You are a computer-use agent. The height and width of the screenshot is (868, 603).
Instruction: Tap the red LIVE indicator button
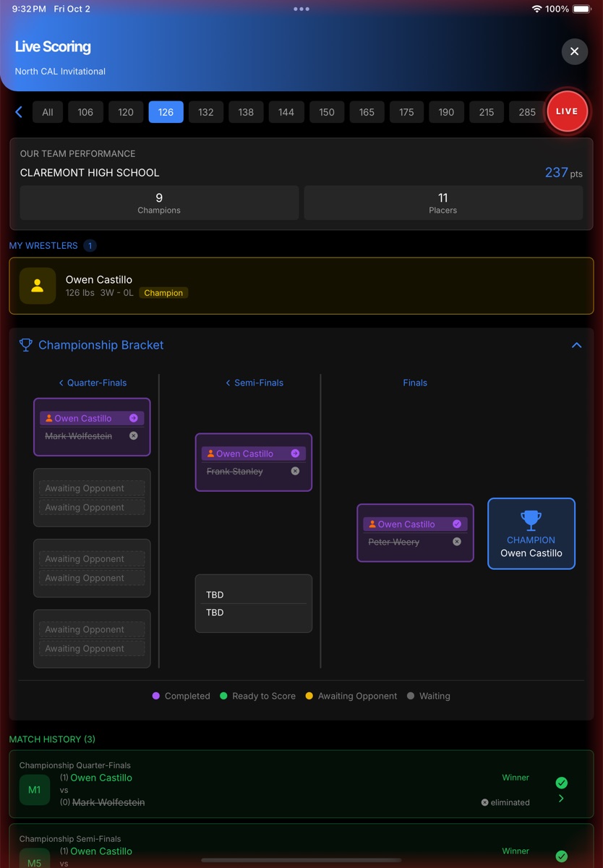coord(567,111)
